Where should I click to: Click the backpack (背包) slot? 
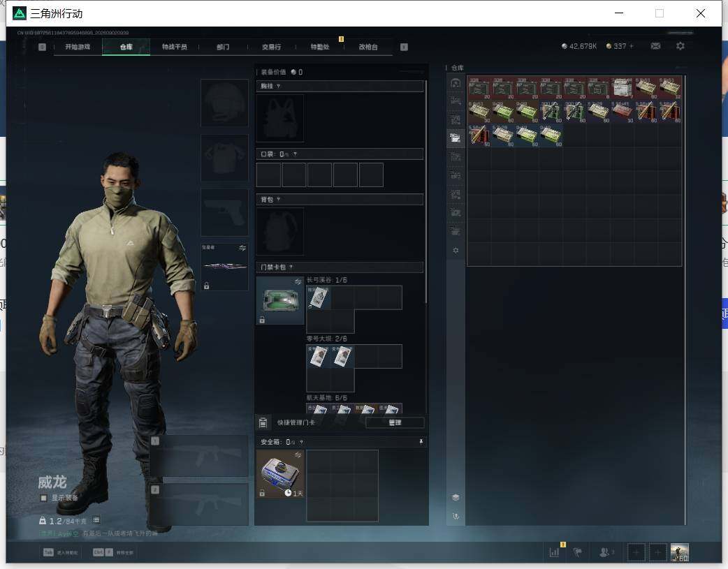(280, 231)
